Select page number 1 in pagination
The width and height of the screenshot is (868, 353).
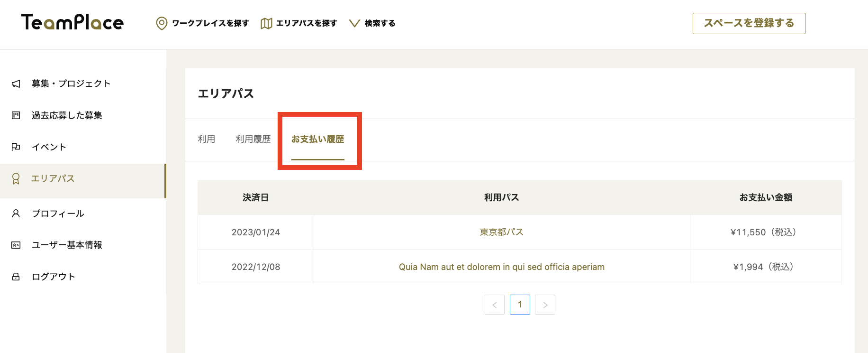(520, 305)
